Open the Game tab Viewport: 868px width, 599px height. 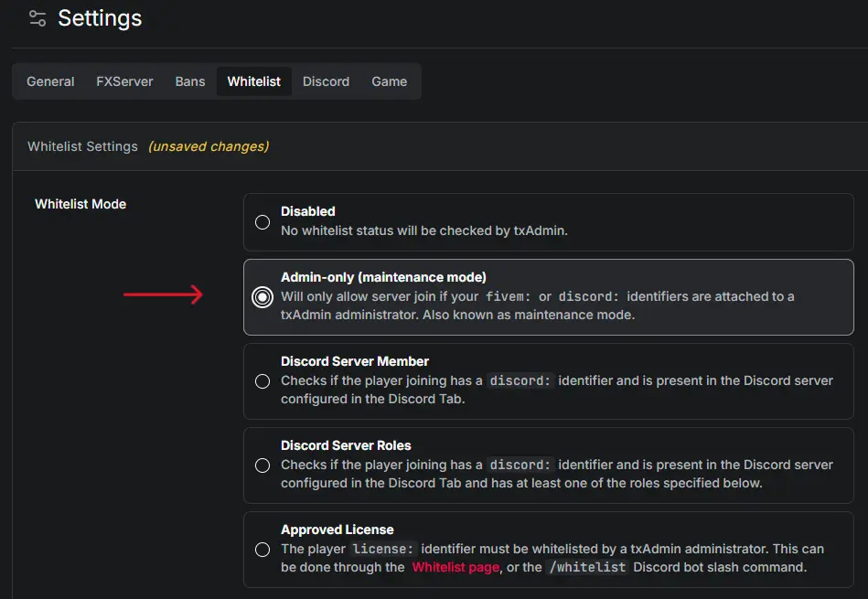point(389,81)
